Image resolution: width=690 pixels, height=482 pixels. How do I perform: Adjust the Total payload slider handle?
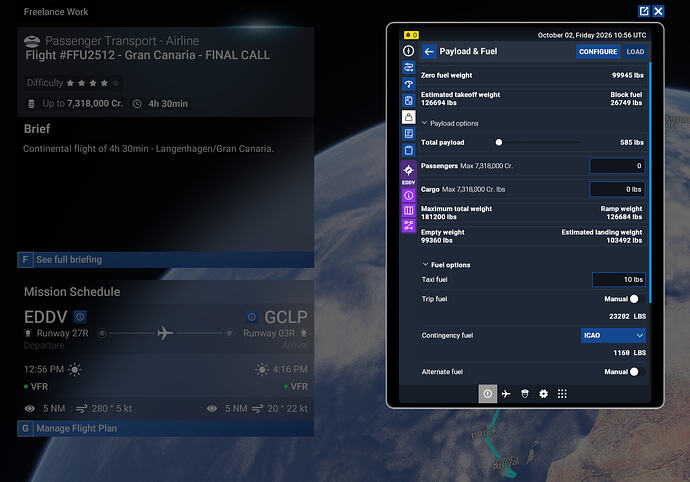point(499,142)
